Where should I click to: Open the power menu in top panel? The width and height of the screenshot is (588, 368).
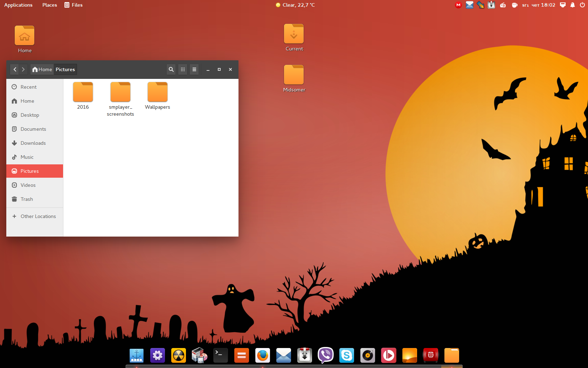pos(582,5)
